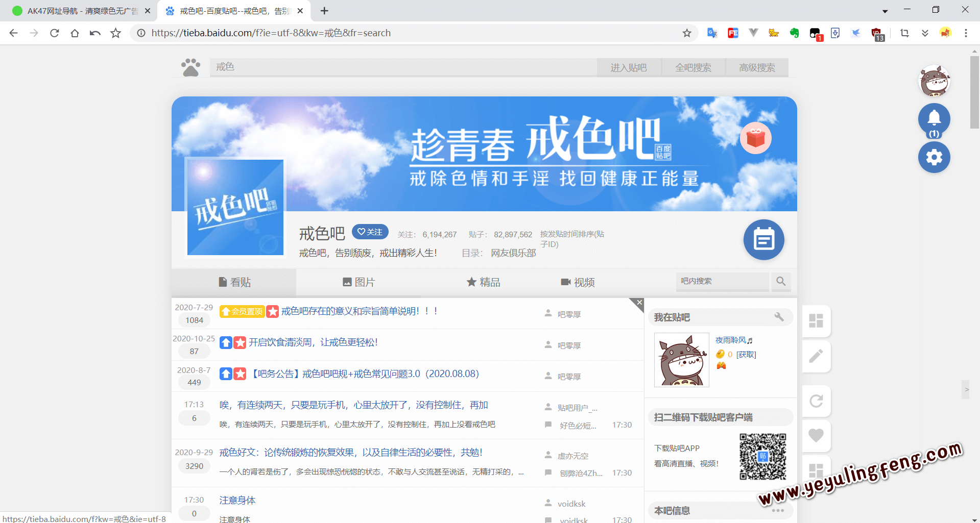980x523 pixels.
Task: Click the crop screenshot extension icon
Action: click(904, 33)
